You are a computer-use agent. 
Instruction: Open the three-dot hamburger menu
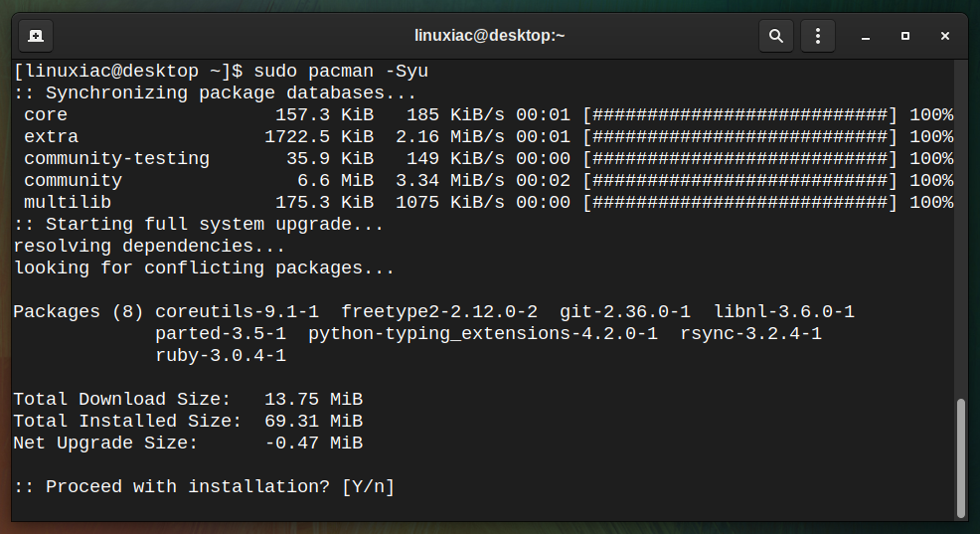[818, 36]
